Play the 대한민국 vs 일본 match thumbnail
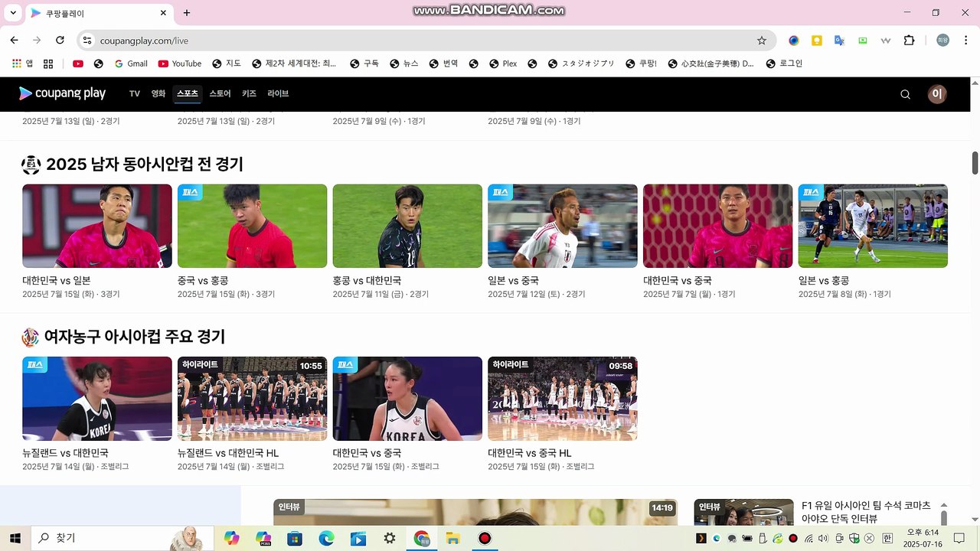The height and width of the screenshot is (551, 980). click(x=97, y=226)
